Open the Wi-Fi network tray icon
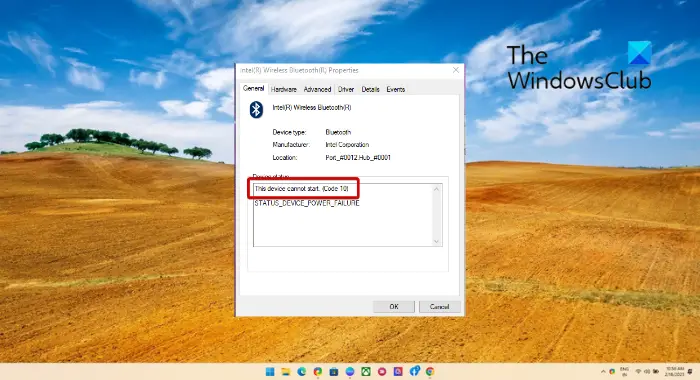The image size is (700, 380). coord(638,372)
